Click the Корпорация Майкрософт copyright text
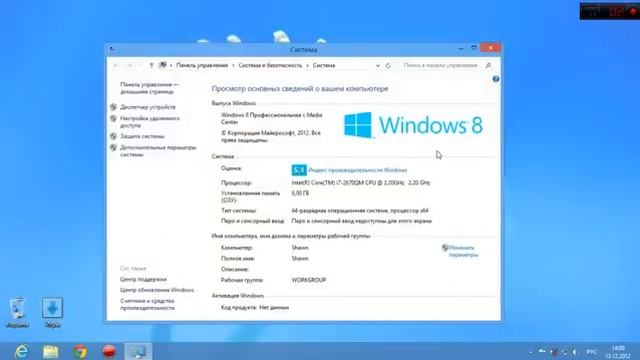640x360 pixels. 271,136
